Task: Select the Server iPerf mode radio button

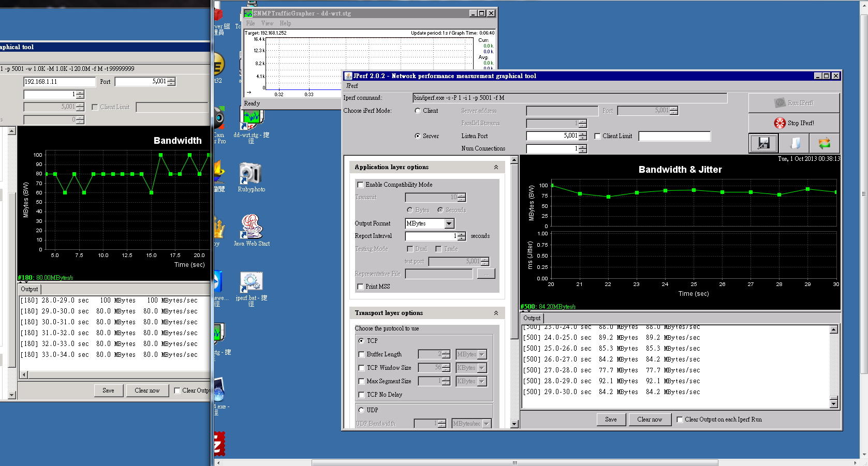Action: coord(418,136)
